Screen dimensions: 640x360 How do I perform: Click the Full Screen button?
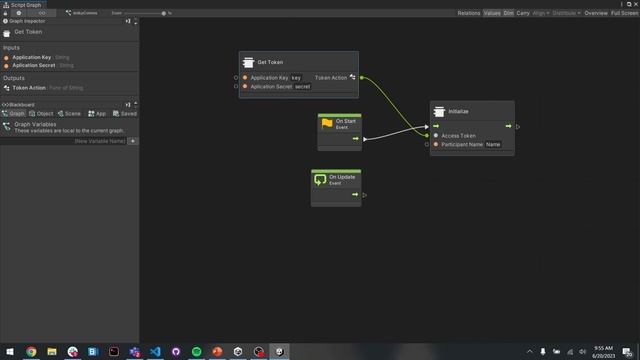[624, 13]
